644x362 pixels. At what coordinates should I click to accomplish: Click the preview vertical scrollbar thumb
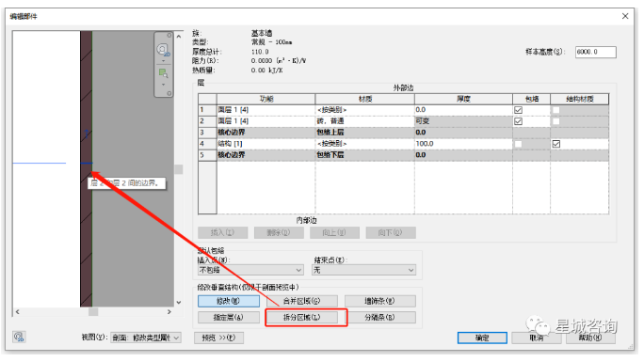point(179,169)
